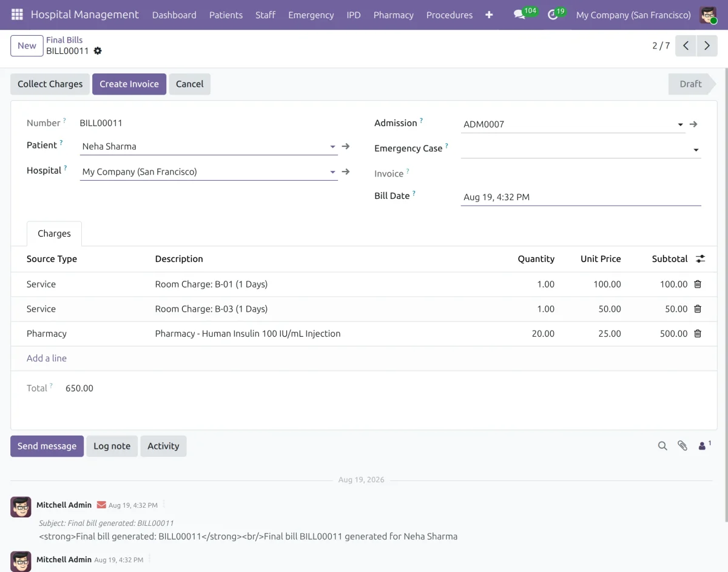Delete the Human Insulin pharmacy line
Viewport: 728px width, 572px height.
click(x=698, y=334)
